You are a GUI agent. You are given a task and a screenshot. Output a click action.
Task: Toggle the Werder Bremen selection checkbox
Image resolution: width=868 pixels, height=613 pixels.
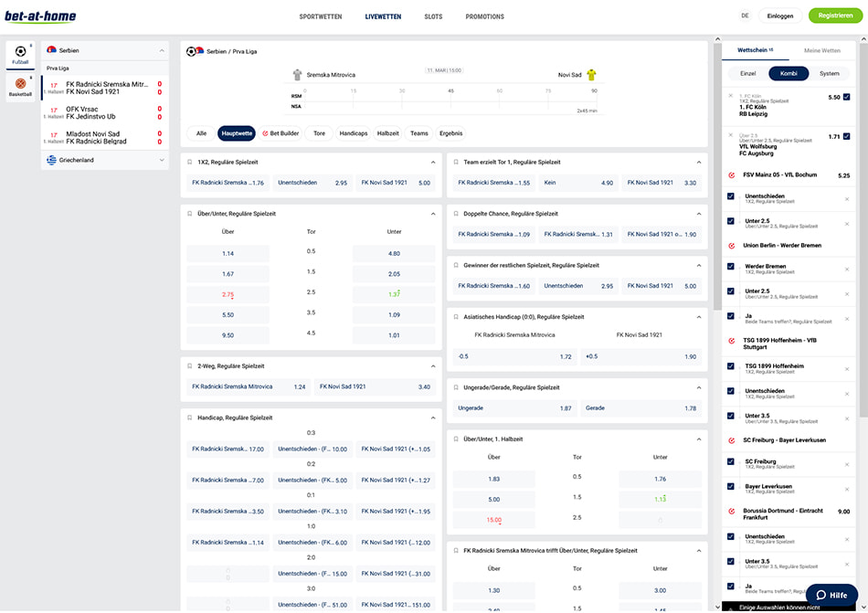pyautogui.click(x=731, y=266)
